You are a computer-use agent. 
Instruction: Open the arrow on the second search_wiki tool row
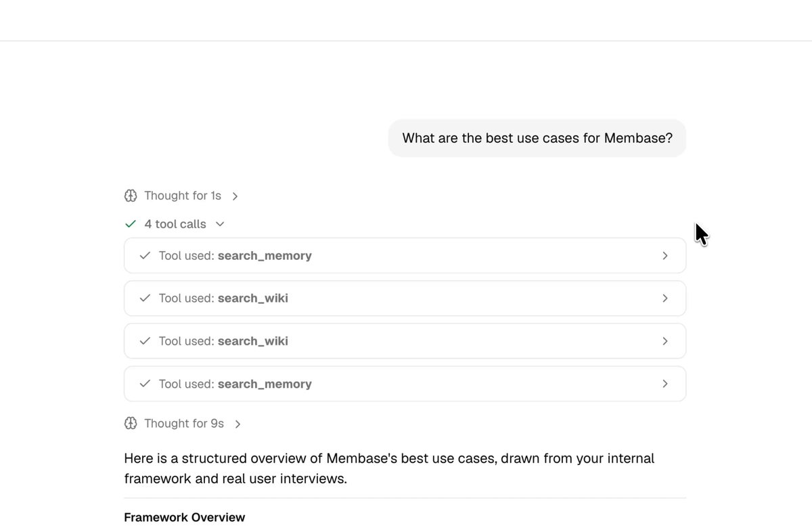[x=665, y=341]
